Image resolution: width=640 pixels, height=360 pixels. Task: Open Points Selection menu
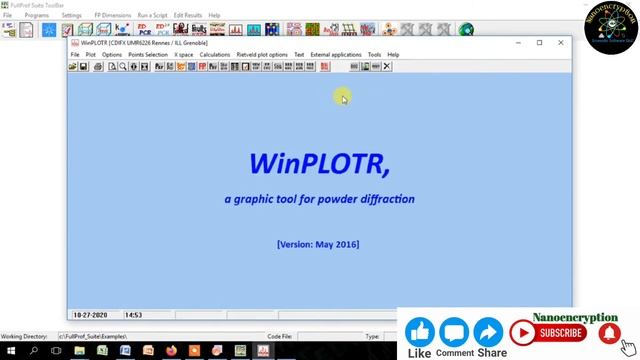(148, 55)
